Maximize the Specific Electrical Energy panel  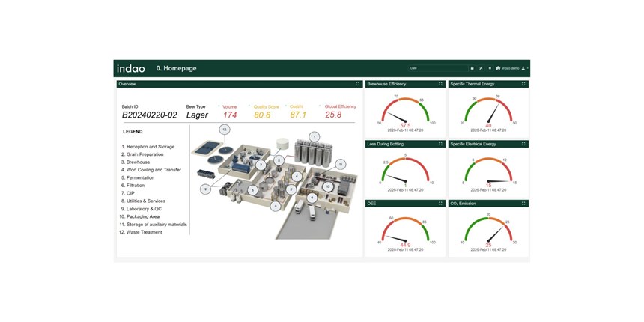pyautogui.click(x=523, y=144)
